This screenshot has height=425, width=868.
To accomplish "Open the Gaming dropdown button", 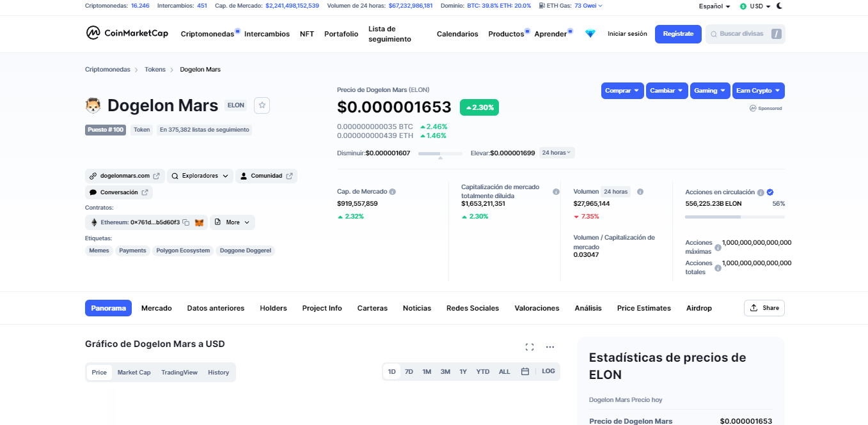I will [x=710, y=91].
